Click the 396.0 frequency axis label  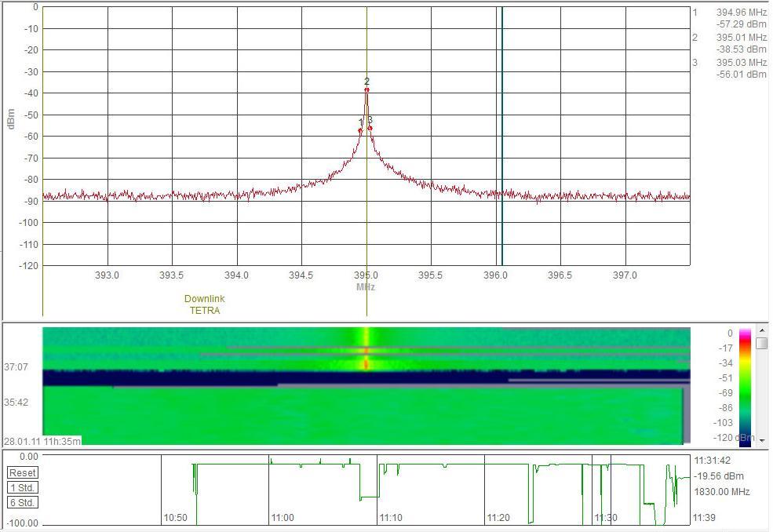coord(495,275)
